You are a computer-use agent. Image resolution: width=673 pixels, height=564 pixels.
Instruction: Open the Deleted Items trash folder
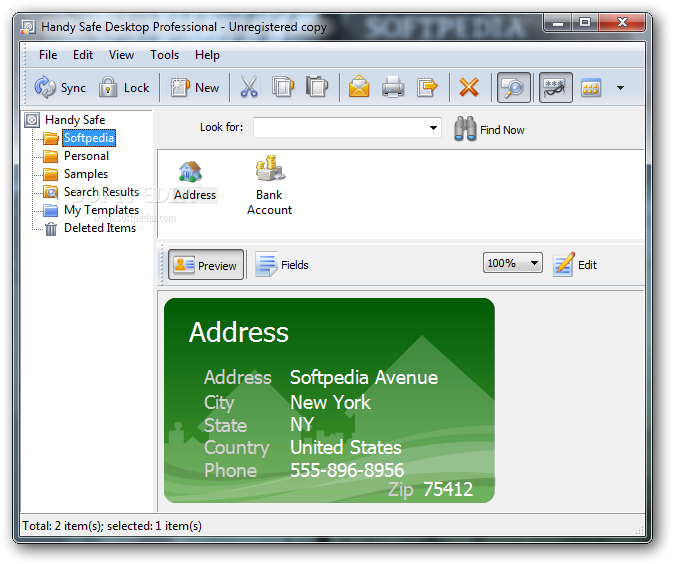(100, 228)
